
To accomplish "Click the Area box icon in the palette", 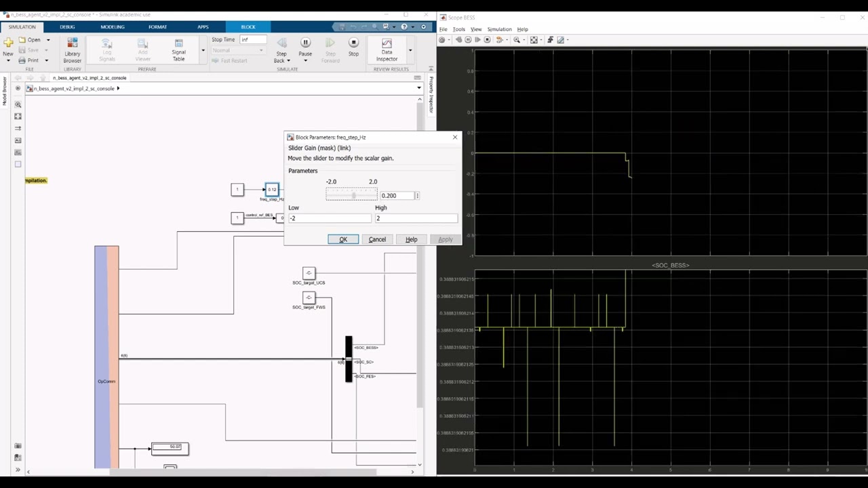I will [x=18, y=164].
